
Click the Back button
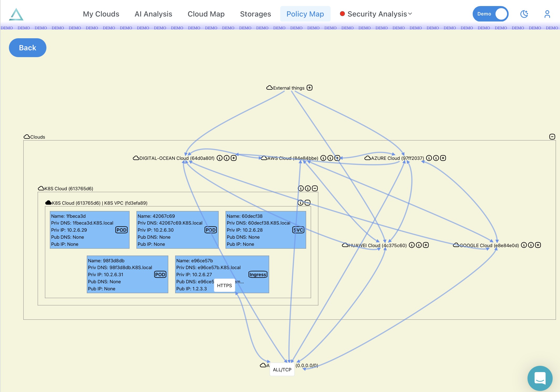[x=28, y=48]
